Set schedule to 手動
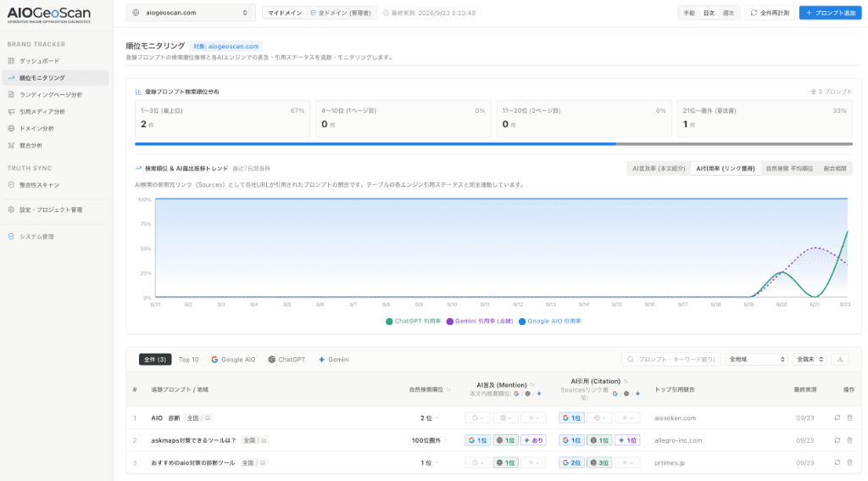 tap(689, 13)
